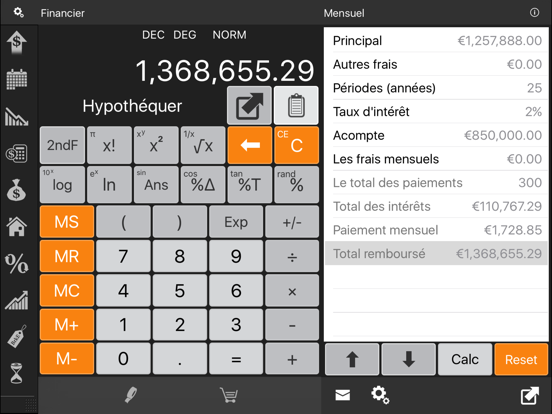
Task: Select the Total remboursé result row
Action: 437,253
